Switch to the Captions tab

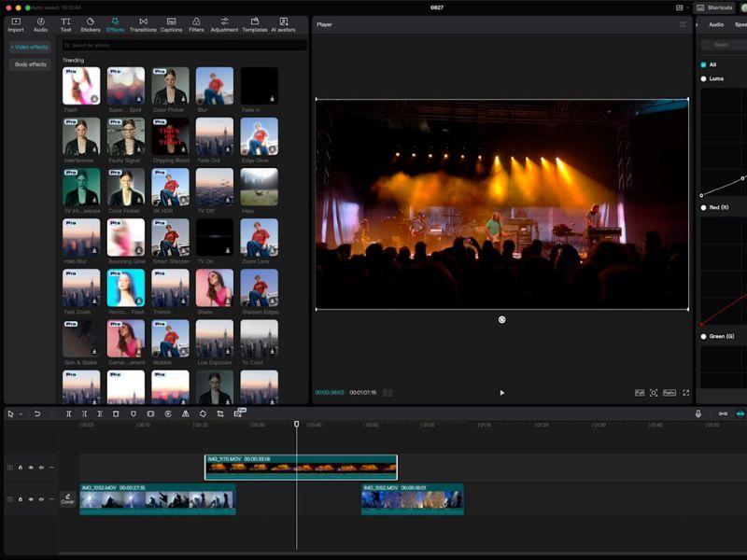click(x=171, y=23)
